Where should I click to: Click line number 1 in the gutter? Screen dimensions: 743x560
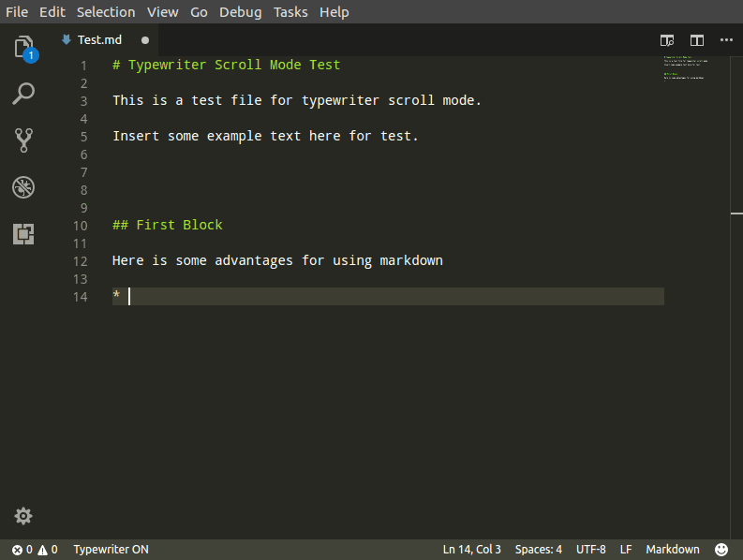(x=84, y=66)
